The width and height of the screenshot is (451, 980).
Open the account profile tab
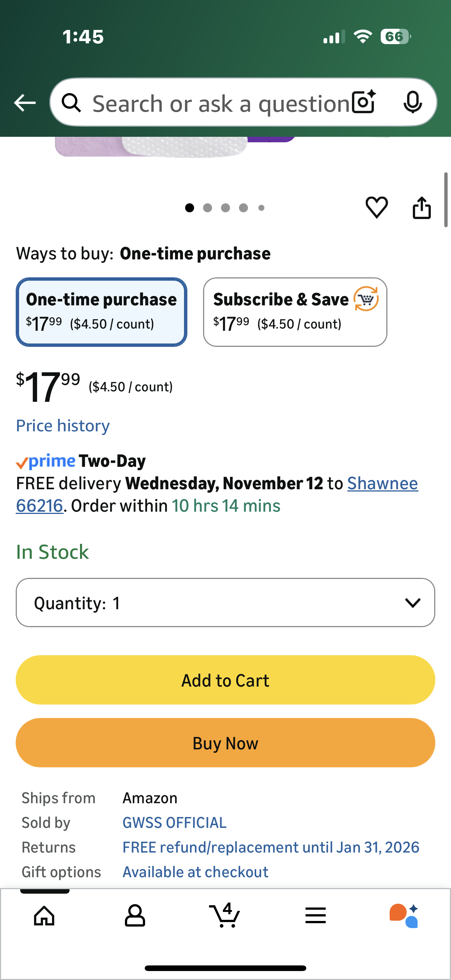(x=135, y=915)
